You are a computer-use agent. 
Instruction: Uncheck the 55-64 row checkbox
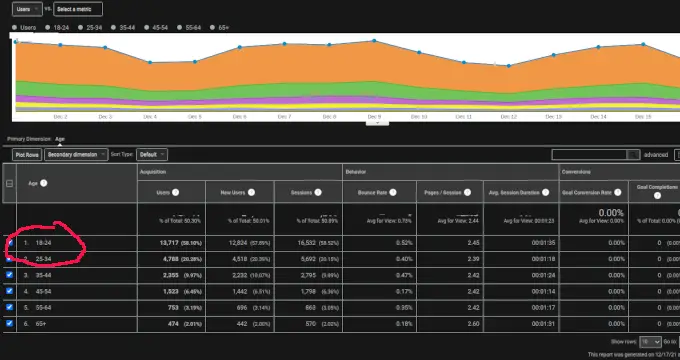10,307
